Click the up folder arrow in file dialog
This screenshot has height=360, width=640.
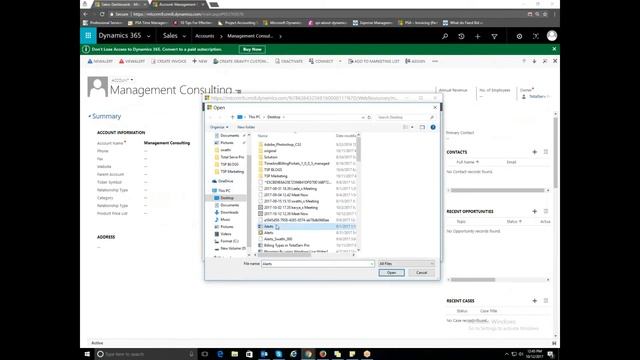click(x=232, y=117)
